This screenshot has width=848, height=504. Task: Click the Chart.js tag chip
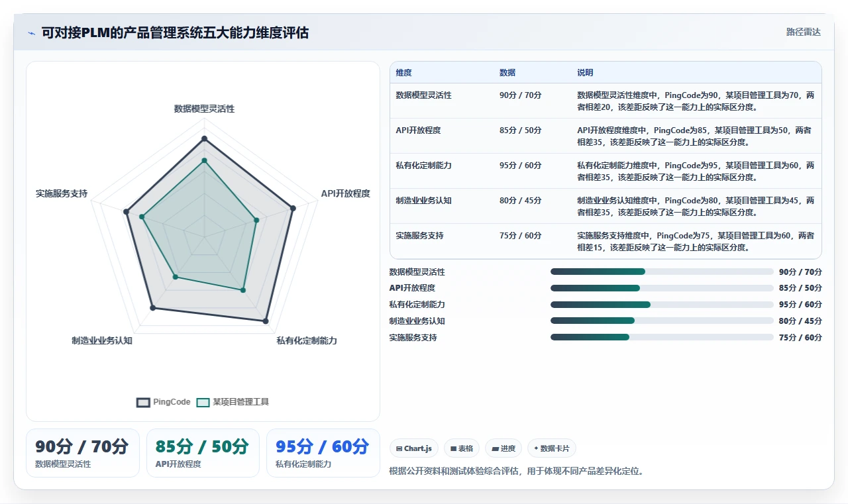click(x=414, y=448)
